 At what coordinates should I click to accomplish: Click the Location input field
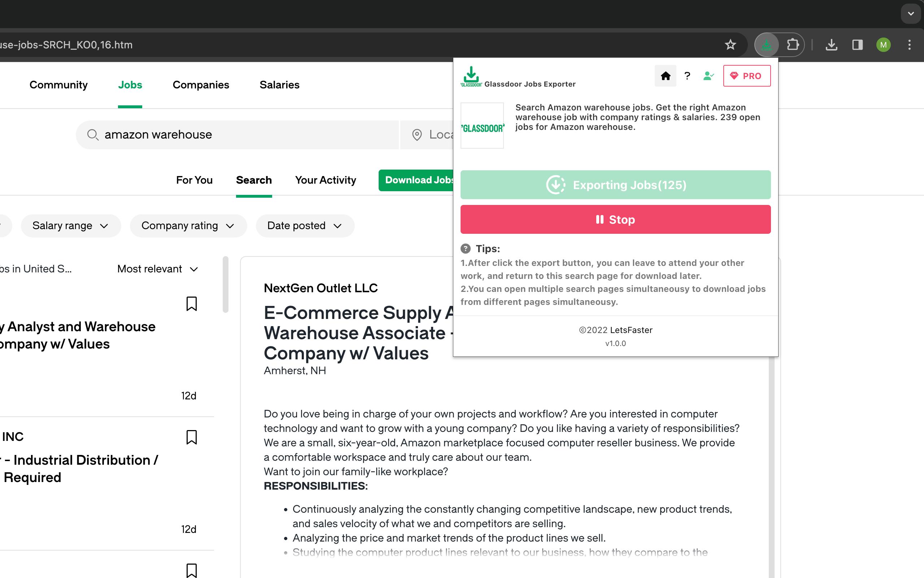(426, 135)
